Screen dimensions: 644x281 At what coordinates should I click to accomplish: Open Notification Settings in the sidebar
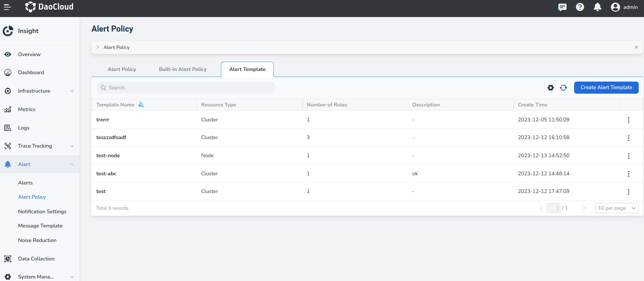[42, 211]
